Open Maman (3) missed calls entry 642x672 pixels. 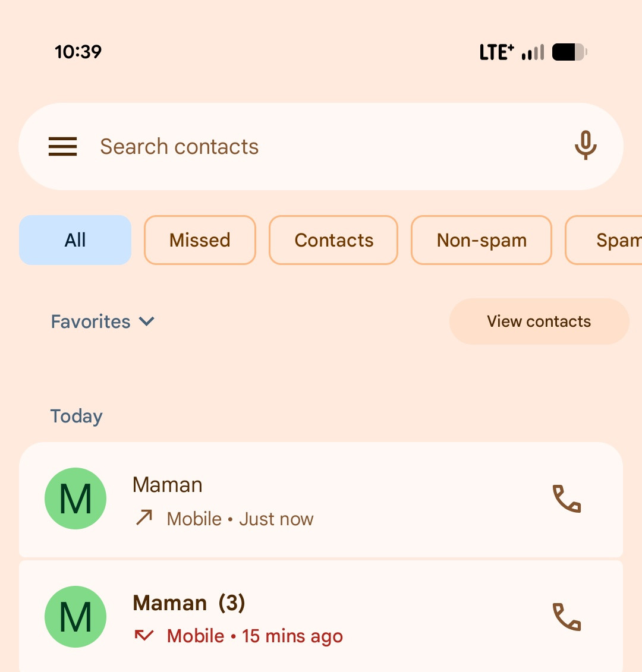[321, 616]
